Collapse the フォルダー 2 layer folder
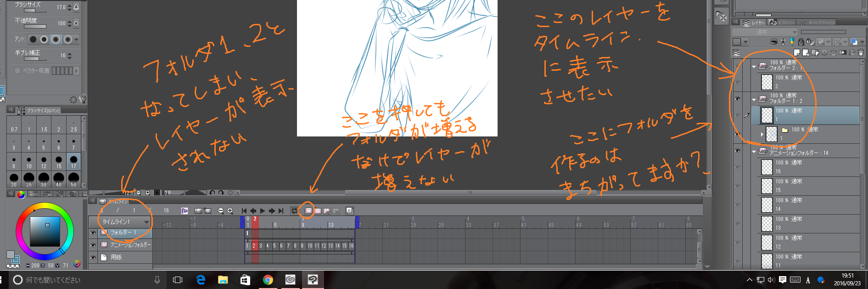Image resolution: width=868 pixels, height=289 pixels. coord(754,67)
